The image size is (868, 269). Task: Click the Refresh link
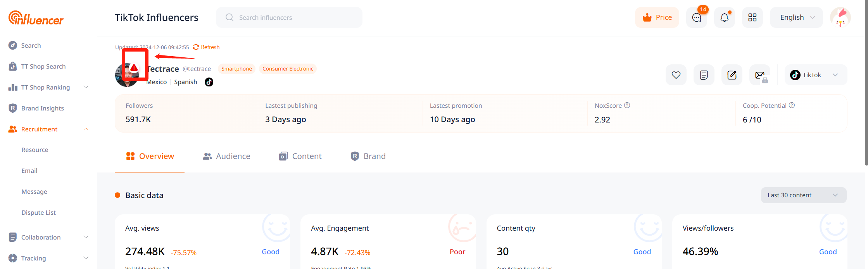click(x=206, y=47)
